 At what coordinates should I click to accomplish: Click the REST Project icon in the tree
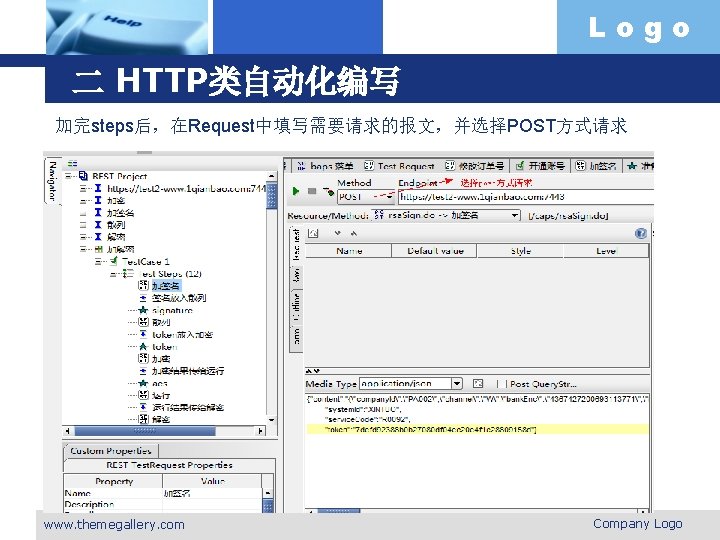click(x=83, y=176)
